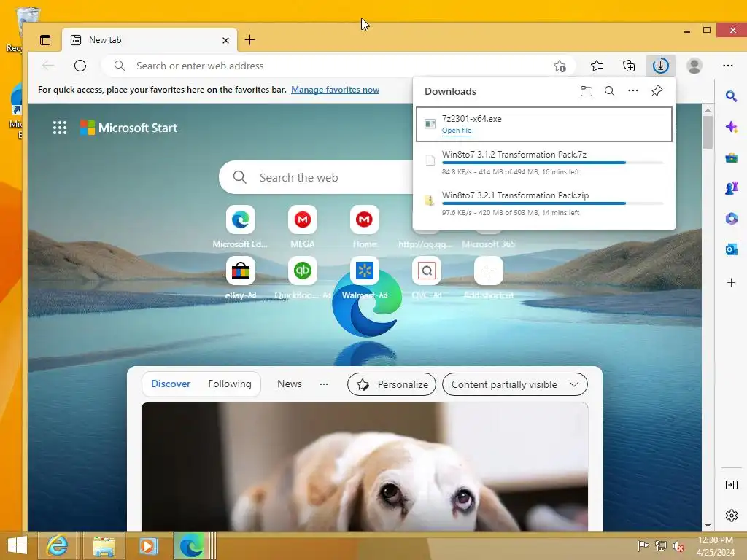Click the sidebar hide/collapse icon
Viewport: 747px width, 560px height.
tap(731, 485)
